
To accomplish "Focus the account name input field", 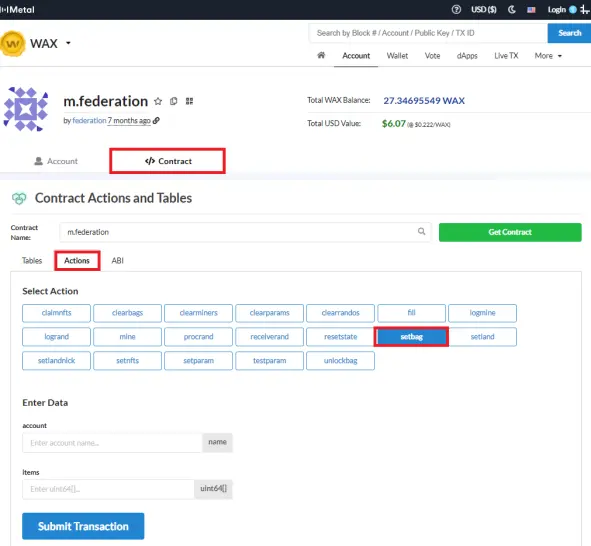I will pos(112,443).
